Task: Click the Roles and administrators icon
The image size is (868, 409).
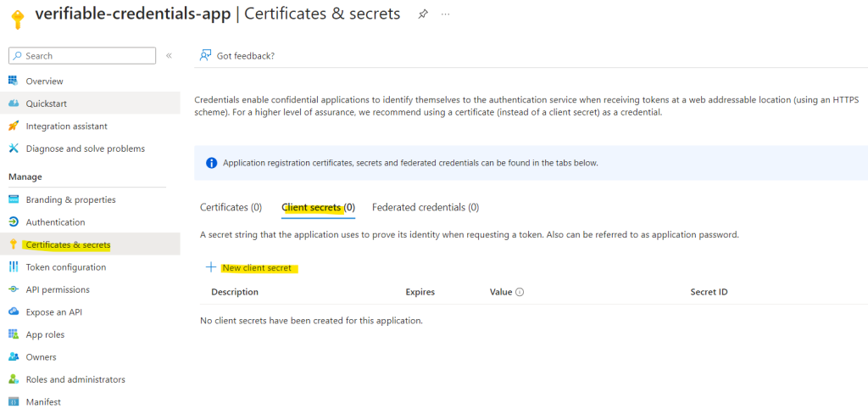Action: (14, 379)
